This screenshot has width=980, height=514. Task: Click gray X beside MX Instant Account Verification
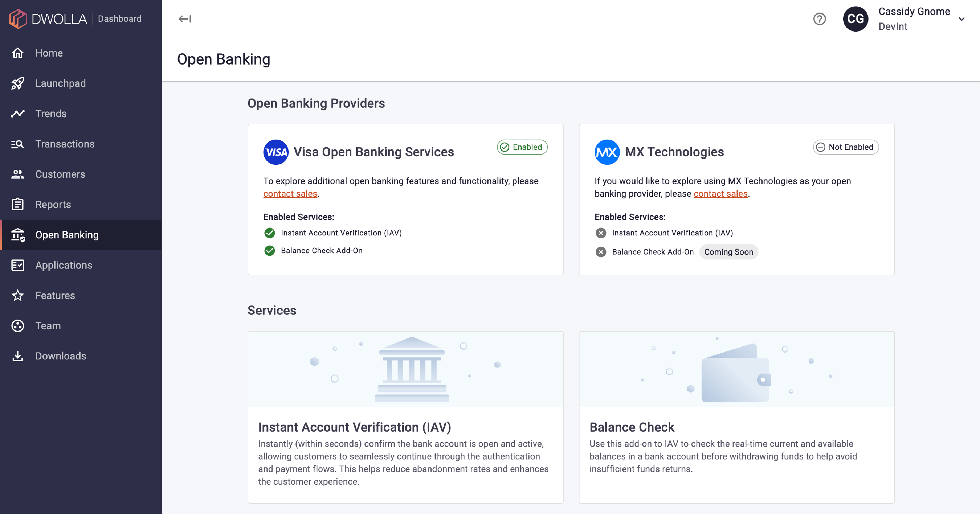[601, 233]
